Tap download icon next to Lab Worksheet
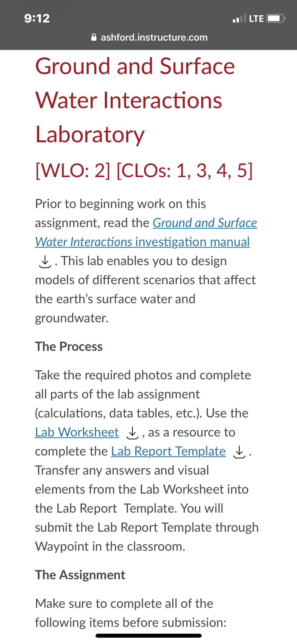The width and height of the screenshot is (297, 644). (x=133, y=433)
